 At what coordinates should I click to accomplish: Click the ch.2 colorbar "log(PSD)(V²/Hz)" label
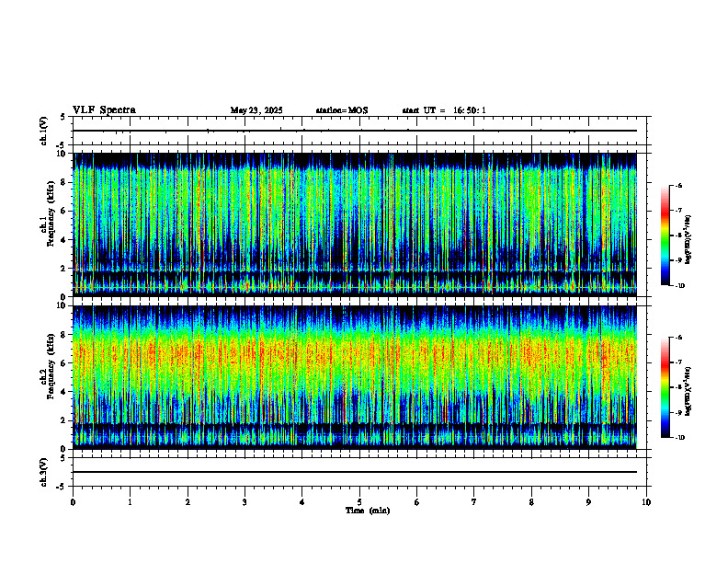688,390
